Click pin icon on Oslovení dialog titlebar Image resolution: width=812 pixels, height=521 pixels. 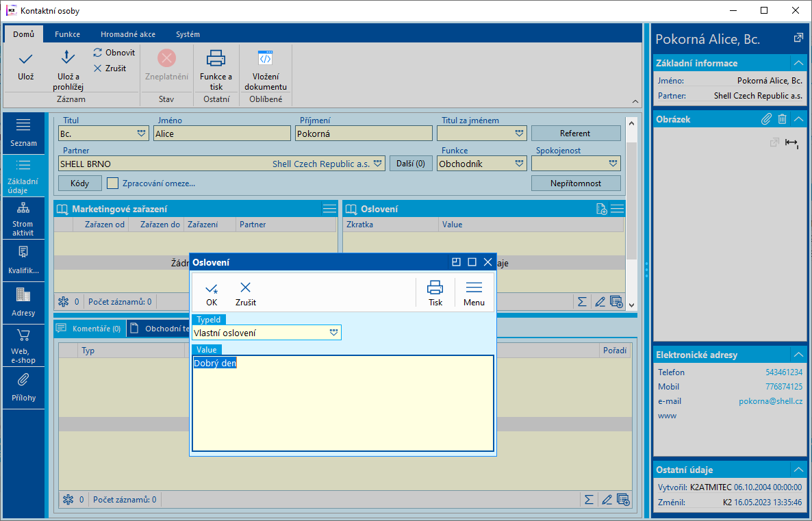(x=456, y=262)
